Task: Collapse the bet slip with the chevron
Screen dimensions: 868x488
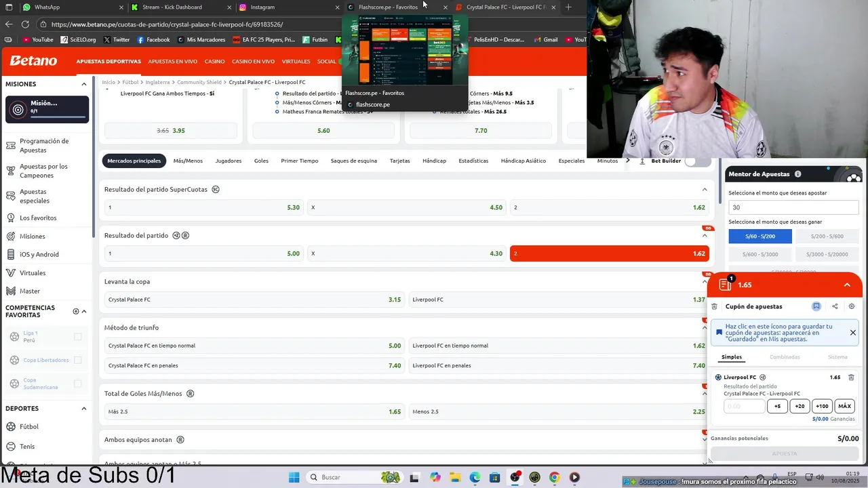Action: coord(847,285)
